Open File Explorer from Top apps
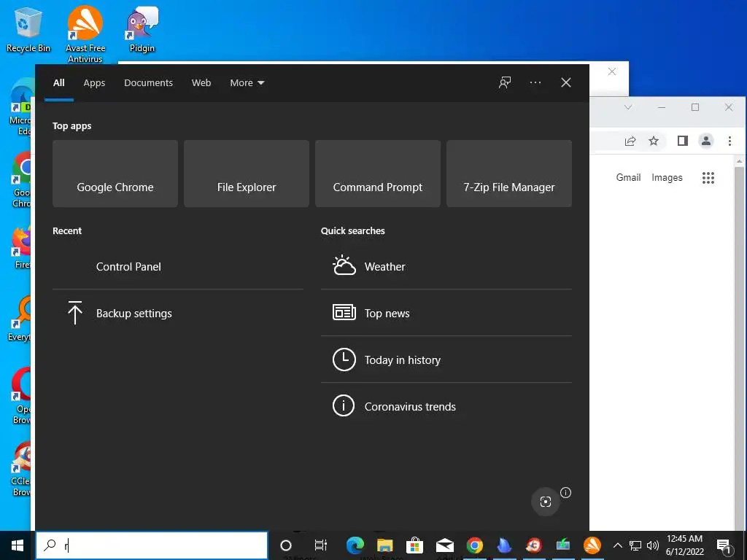 247,174
